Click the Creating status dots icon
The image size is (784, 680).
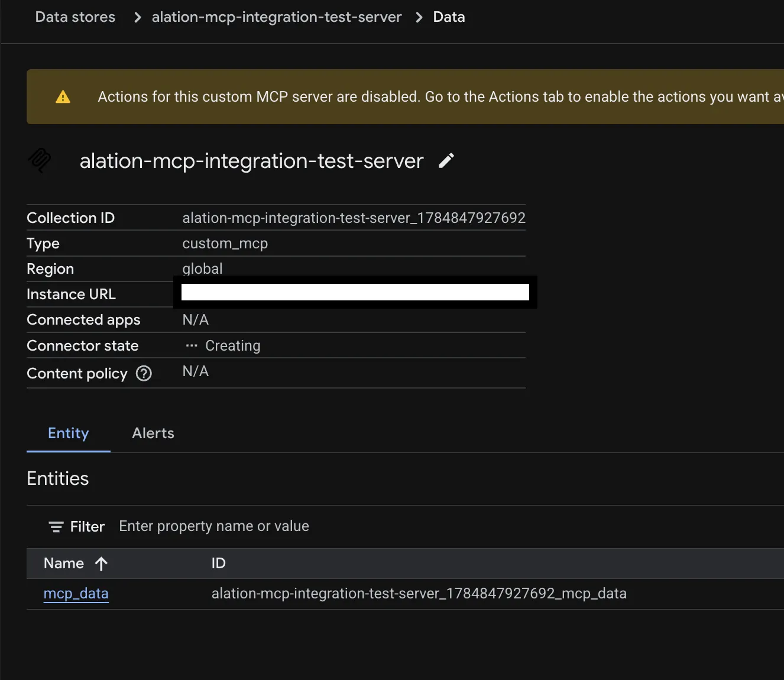pyautogui.click(x=192, y=345)
